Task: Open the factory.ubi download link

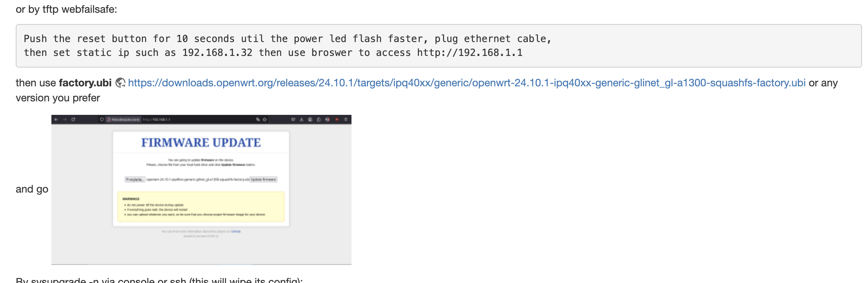Action: tap(466, 83)
